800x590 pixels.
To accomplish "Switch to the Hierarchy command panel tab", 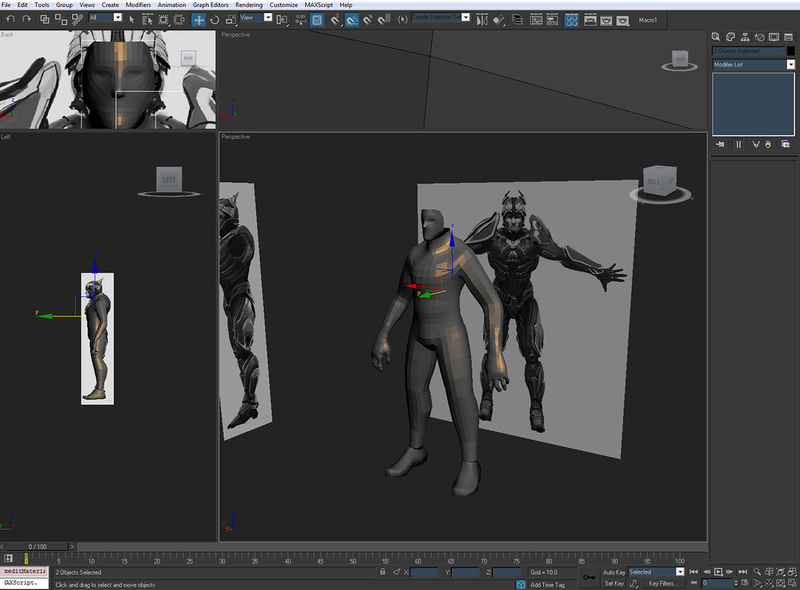I will coord(745,37).
